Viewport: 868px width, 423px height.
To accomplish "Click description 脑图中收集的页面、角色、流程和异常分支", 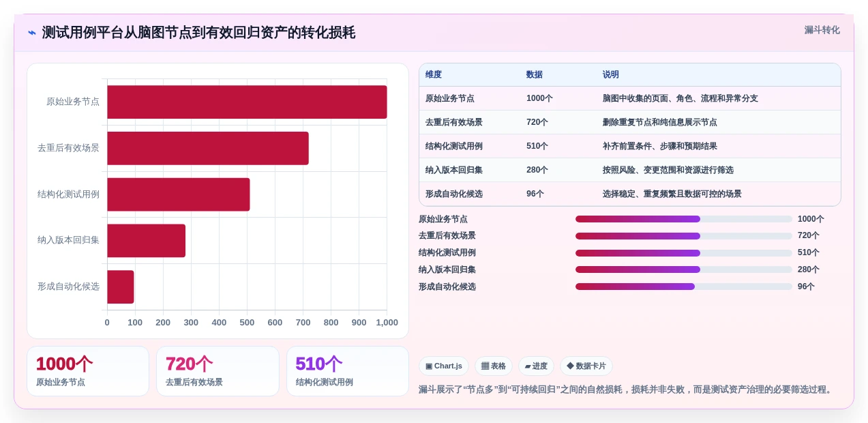I will tap(680, 98).
